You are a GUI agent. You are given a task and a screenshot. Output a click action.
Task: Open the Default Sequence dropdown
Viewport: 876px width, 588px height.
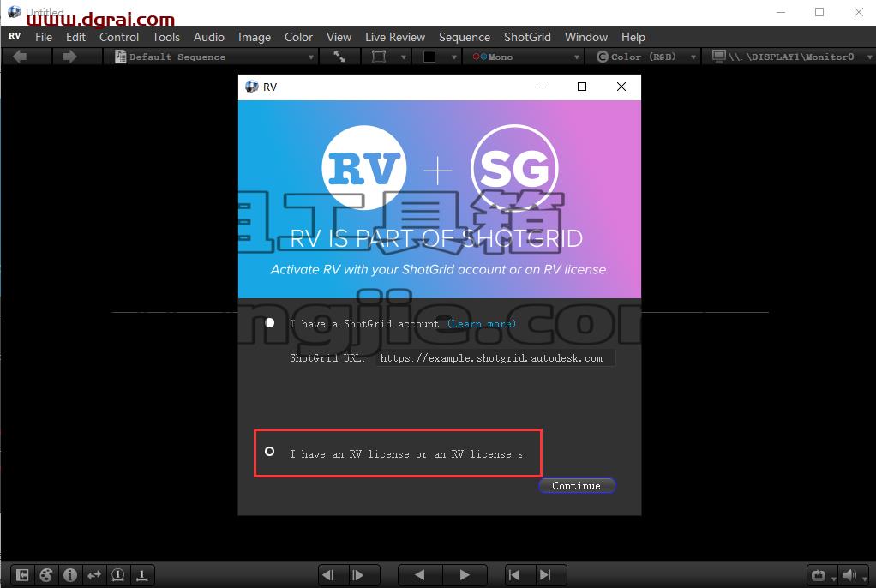click(x=214, y=57)
